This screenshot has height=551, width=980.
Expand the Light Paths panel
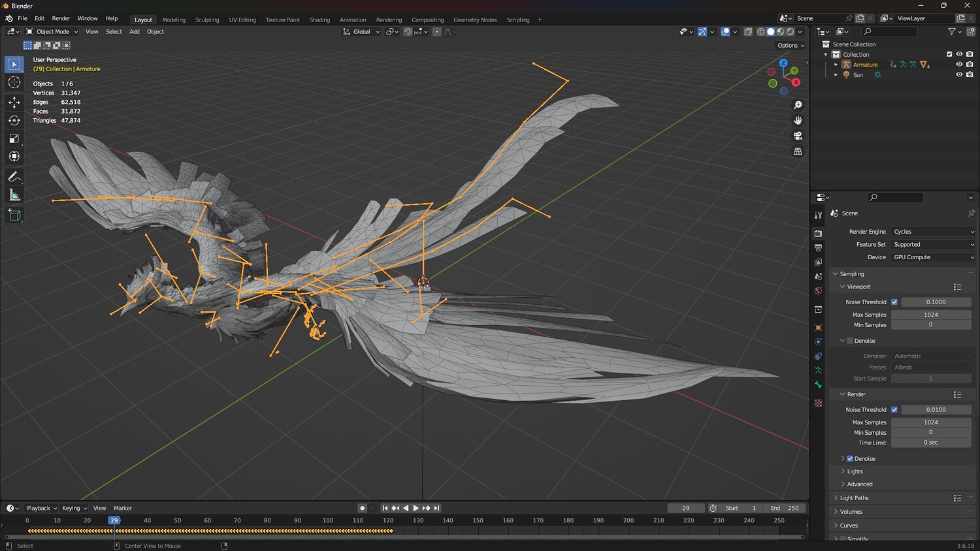854,498
